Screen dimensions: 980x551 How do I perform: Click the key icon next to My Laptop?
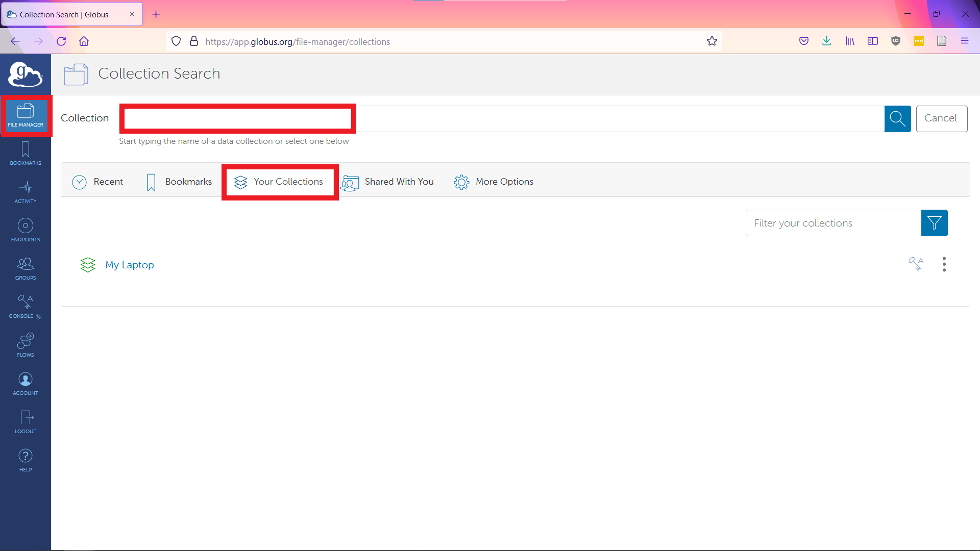(x=916, y=264)
